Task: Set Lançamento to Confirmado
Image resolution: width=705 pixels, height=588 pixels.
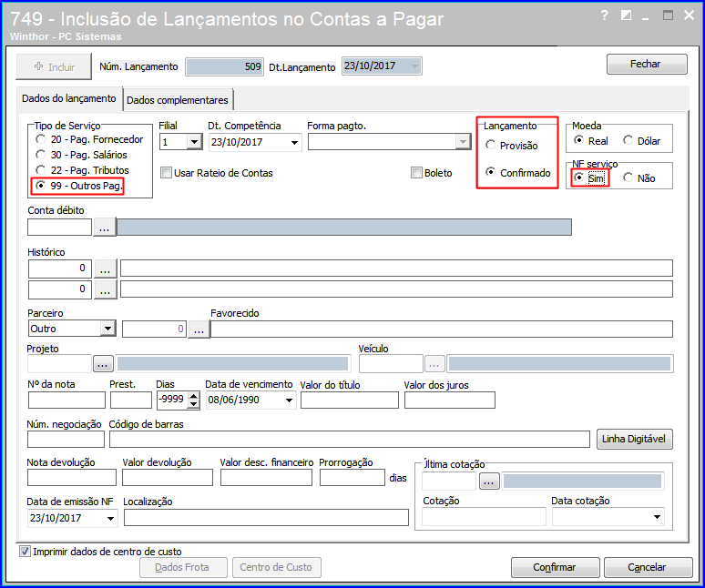Action: click(x=491, y=172)
